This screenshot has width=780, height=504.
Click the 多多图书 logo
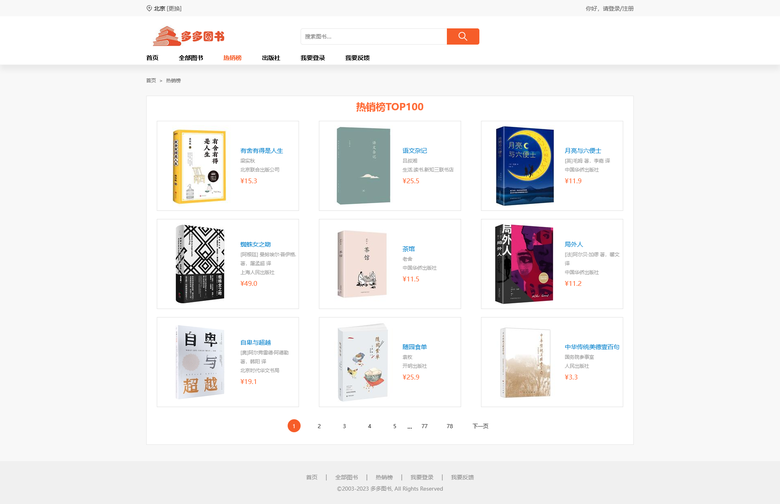pos(189,36)
